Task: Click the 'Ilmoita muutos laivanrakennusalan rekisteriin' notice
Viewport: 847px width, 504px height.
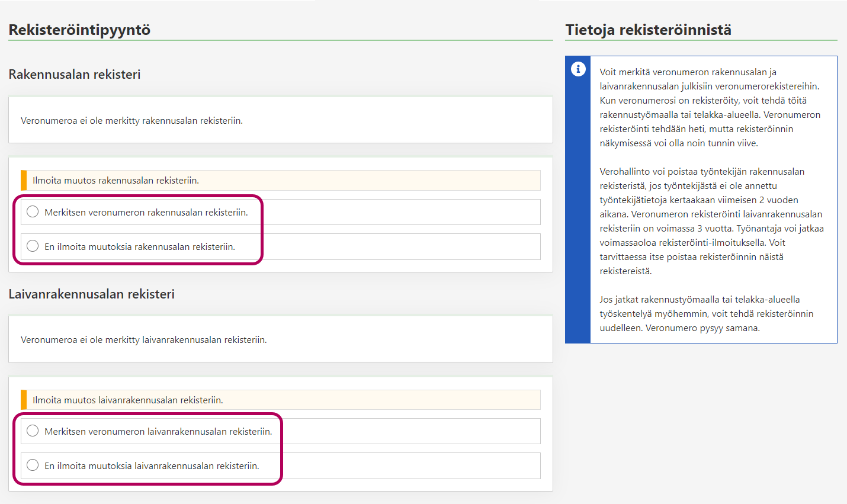Action: [x=127, y=400]
